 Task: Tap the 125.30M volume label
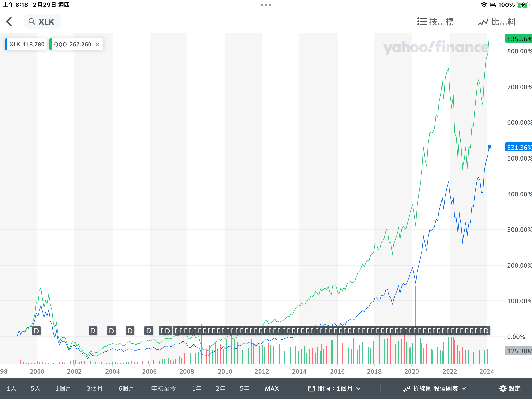519,351
